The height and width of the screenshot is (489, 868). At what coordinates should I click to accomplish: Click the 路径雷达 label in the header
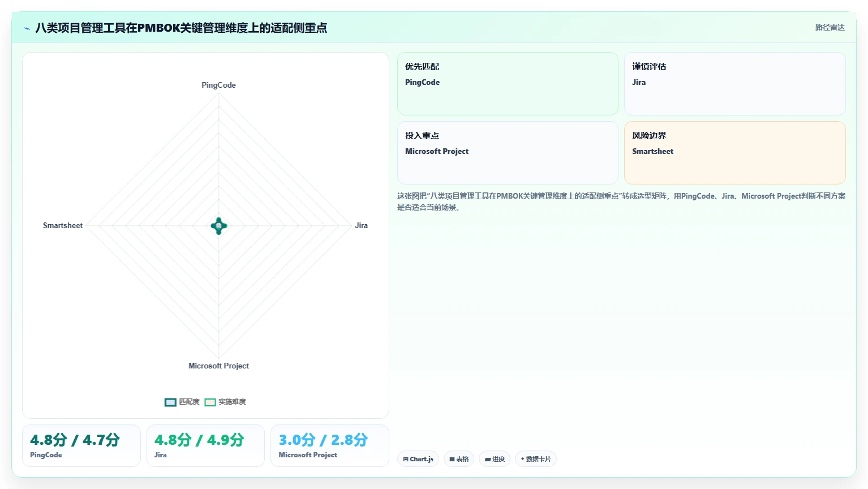pyautogui.click(x=830, y=27)
